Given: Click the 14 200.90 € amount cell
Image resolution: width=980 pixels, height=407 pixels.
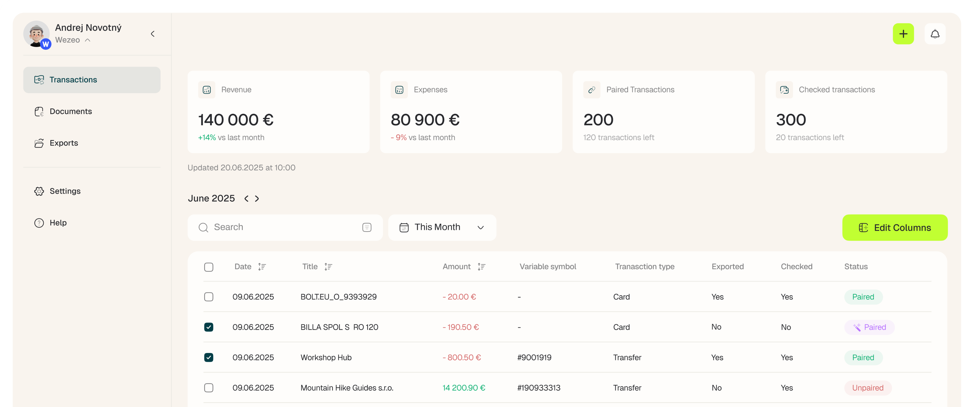Looking at the screenshot, I should pyautogui.click(x=463, y=388).
